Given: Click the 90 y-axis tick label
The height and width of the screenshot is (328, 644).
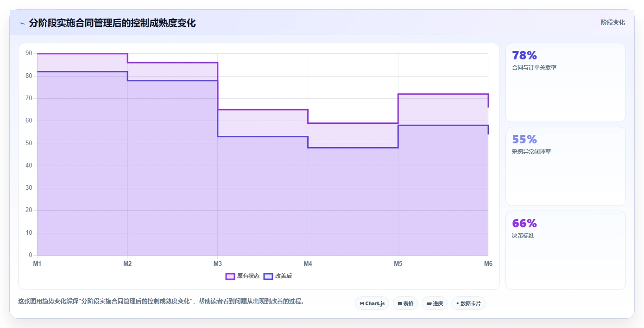Looking at the screenshot, I should (x=29, y=53).
